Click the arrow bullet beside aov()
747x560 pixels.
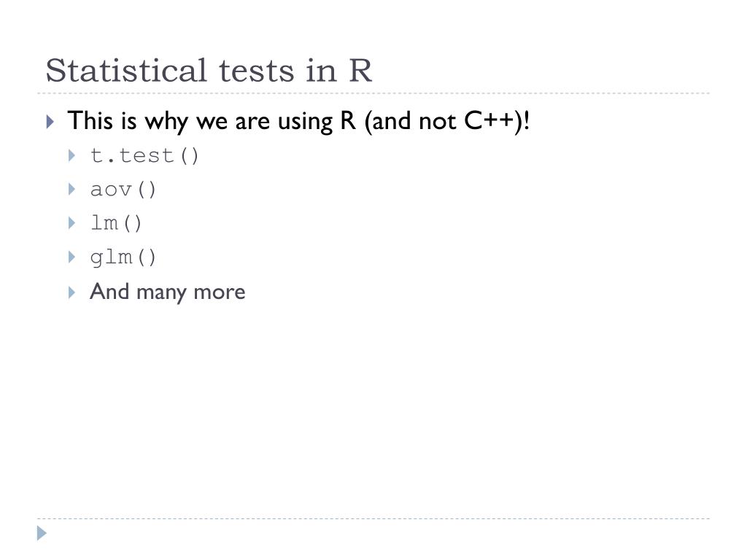click(x=72, y=190)
